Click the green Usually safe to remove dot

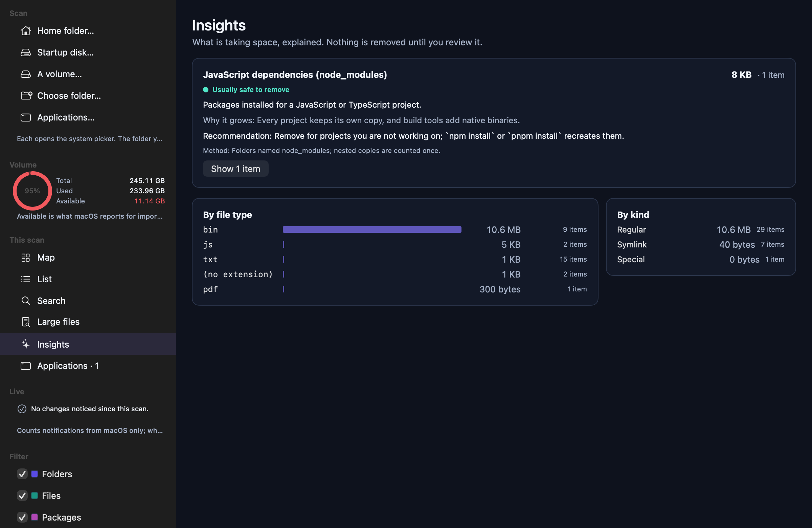pos(206,90)
